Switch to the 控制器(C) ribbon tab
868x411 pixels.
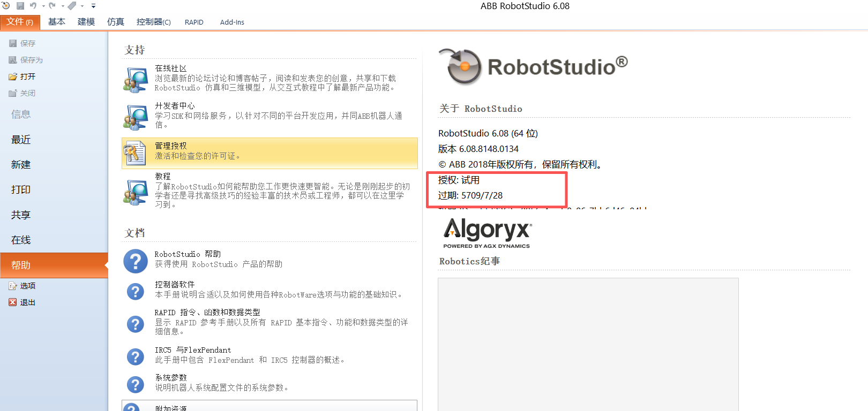pyautogui.click(x=154, y=22)
